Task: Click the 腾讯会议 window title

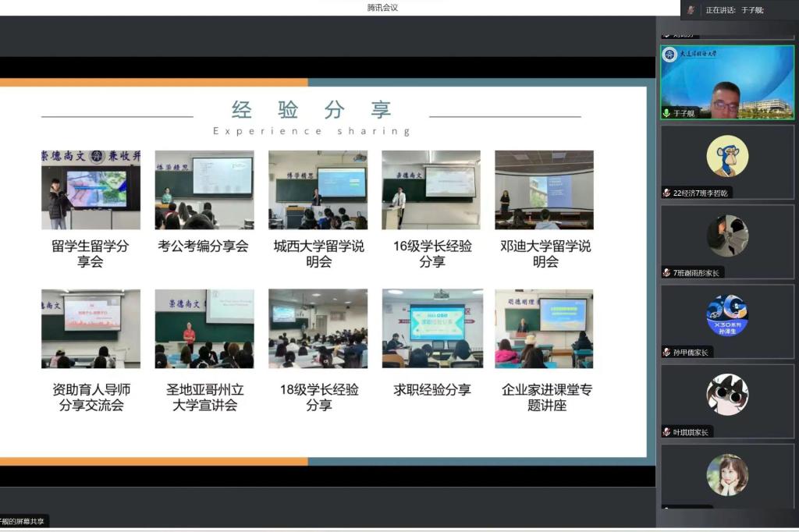Action: pyautogui.click(x=382, y=8)
